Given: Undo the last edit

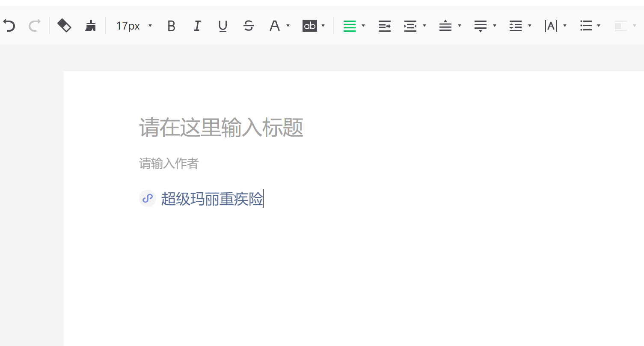Looking at the screenshot, I should (9, 26).
